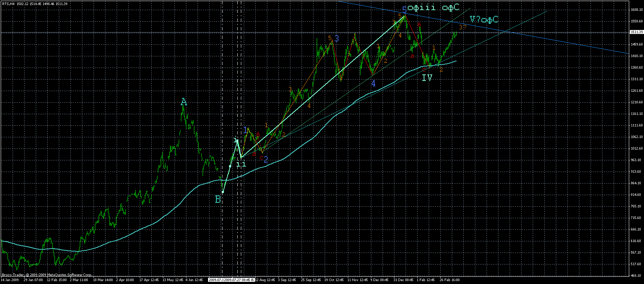The image size is (644, 284).
Task: Click the 864.10 price axis label
Action: click(636, 183)
